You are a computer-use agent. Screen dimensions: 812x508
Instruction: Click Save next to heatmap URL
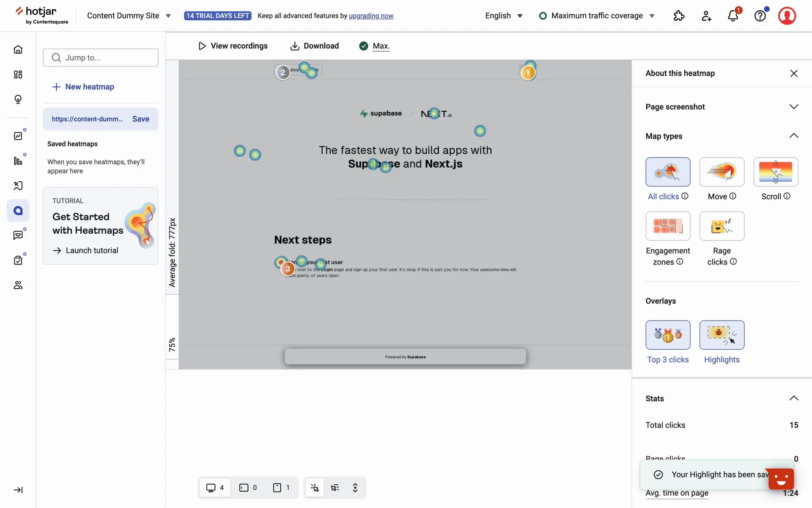pos(140,119)
